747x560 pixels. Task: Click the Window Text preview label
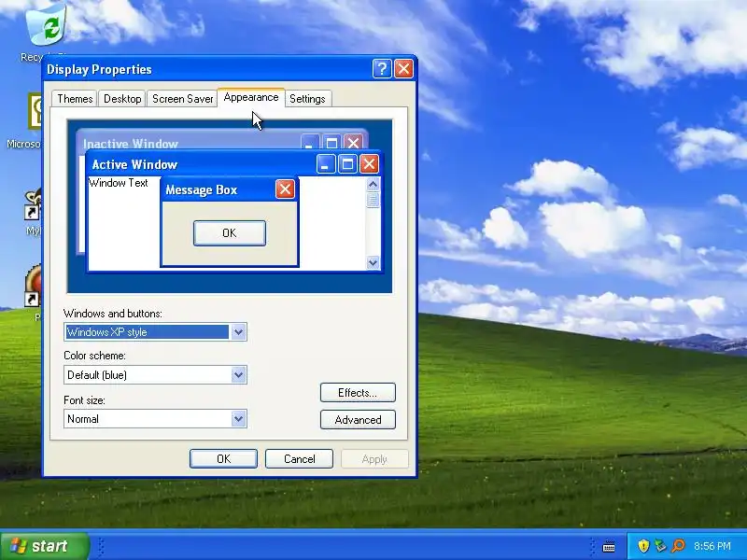click(x=119, y=183)
